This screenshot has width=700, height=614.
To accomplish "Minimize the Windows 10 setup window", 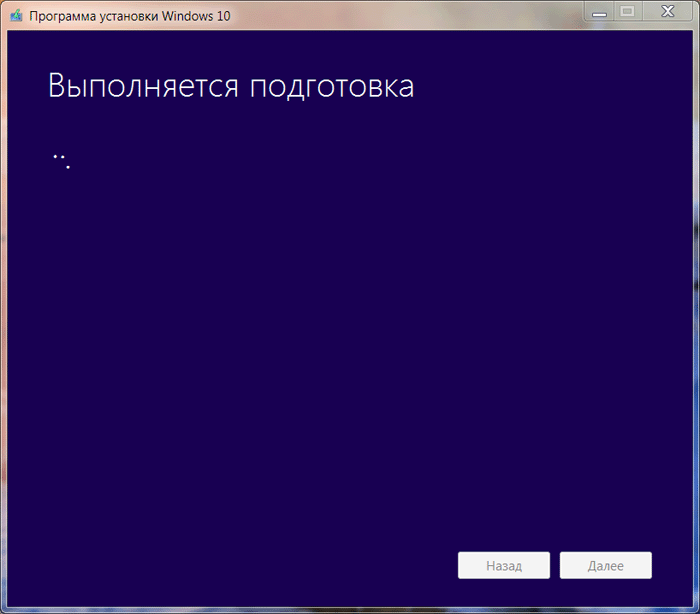I will pyautogui.click(x=599, y=12).
